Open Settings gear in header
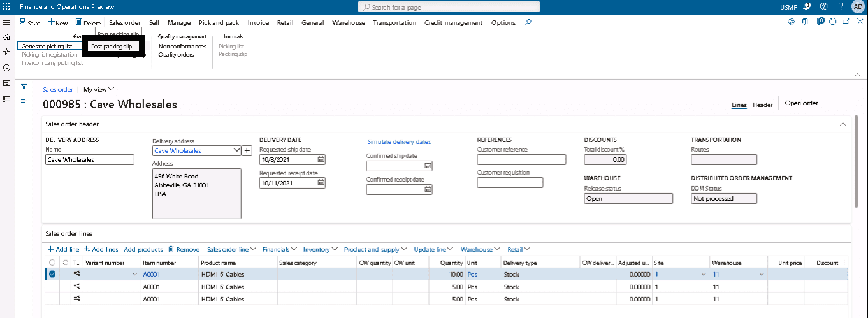The height and width of the screenshot is (318, 868). [x=823, y=6]
